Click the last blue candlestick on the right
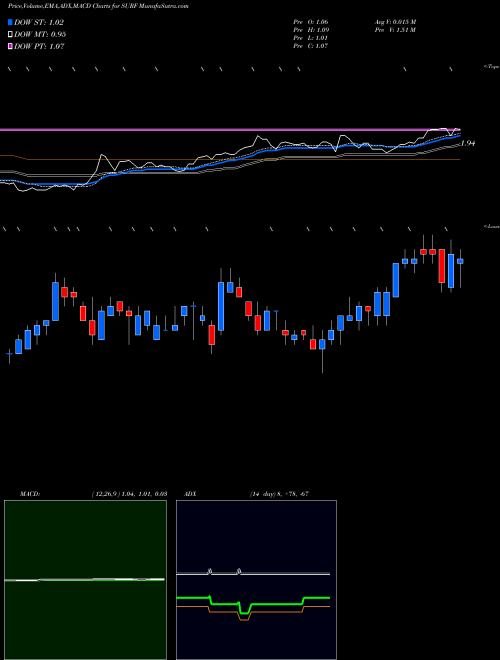 (x=460, y=261)
